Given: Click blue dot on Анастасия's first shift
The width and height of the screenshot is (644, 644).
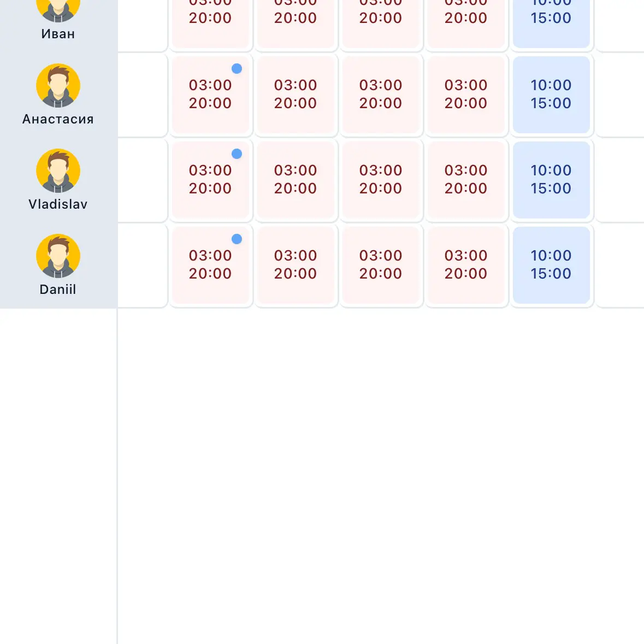Looking at the screenshot, I should [x=237, y=69].
